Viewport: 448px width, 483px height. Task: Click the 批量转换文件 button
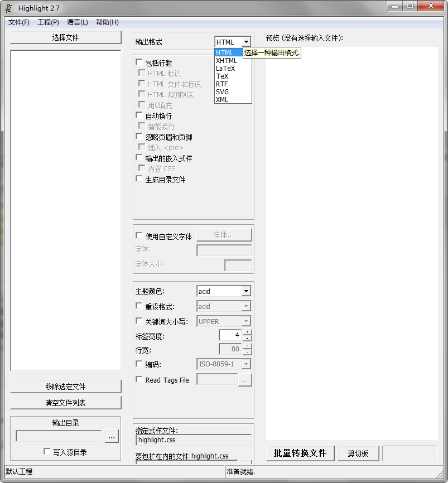point(300,453)
